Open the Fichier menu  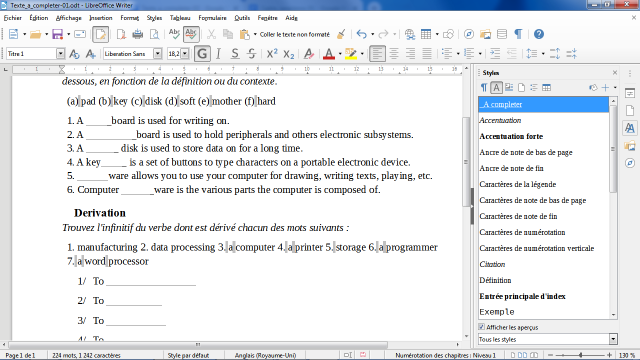click(x=13, y=18)
